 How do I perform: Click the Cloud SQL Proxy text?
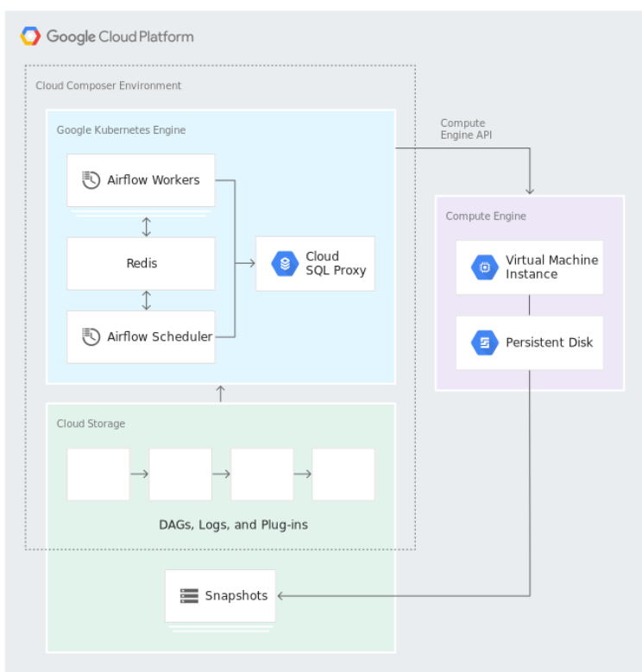pyautogui.click(x=336, y=264)
